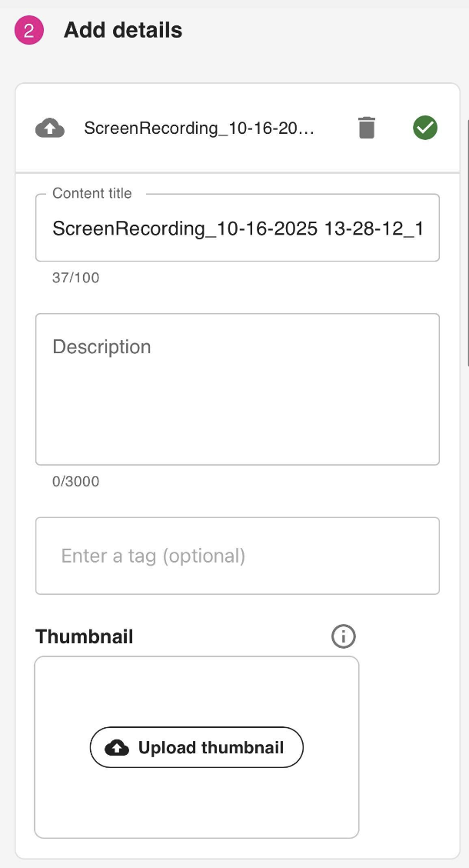This screenshot has height=868, width=469.
Task: Click the Enter a tag placeholder text
Action: (x=153, y=556)
